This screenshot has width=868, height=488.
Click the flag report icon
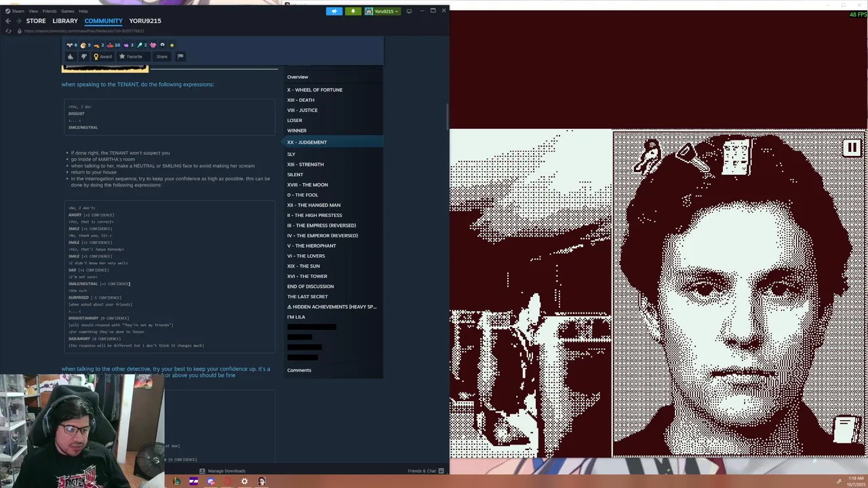[x=180, y=57]
